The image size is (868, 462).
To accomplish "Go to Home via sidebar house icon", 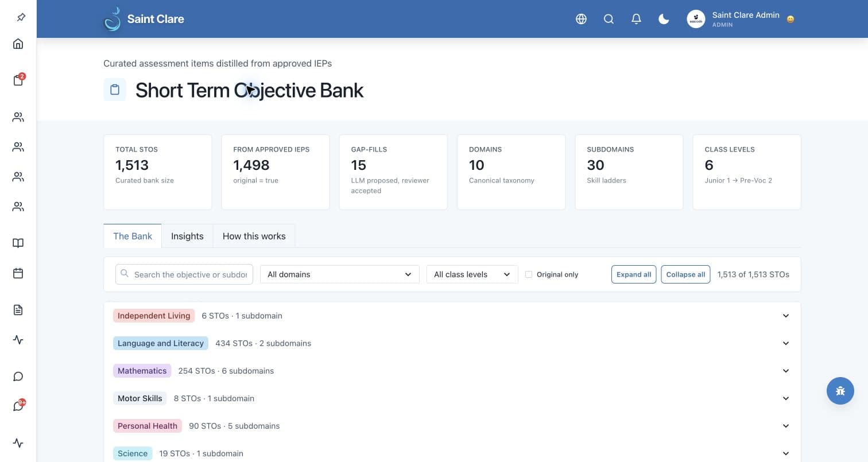I will pos(18,44).
